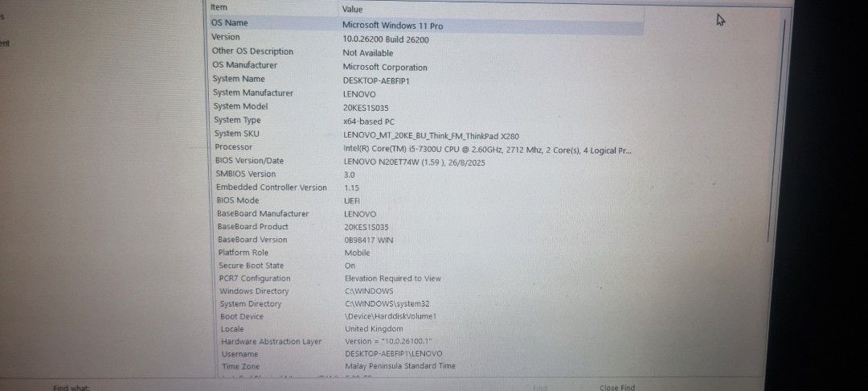Click Malay Peninsula Standard Time value

[x=400, y=366]
